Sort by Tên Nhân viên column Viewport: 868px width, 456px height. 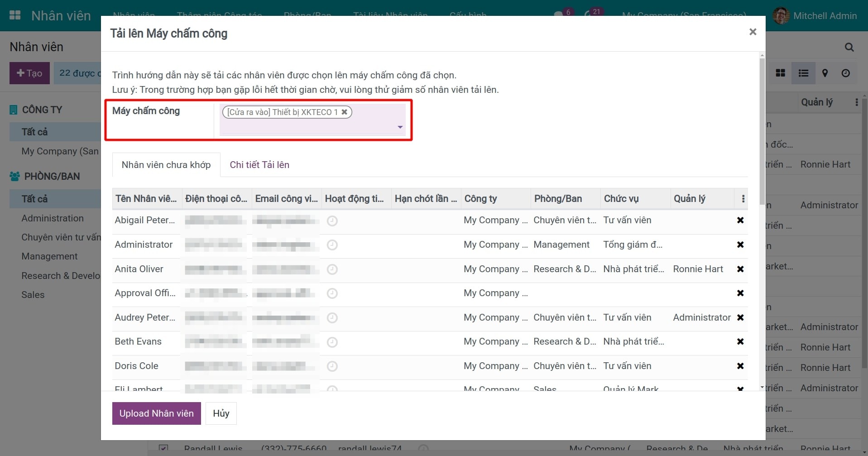147,199
